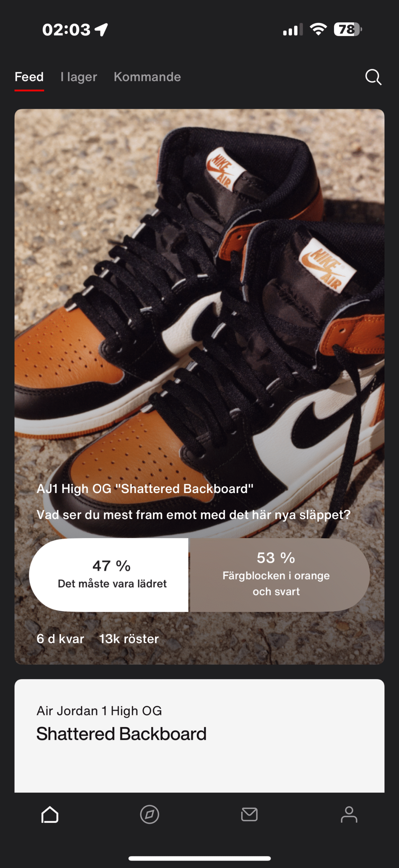Image resolution: width=399 pixels, height=868 pixels.
Task: Open the 'Shattered Backboard' product card
Action: pyautogui.click(x=199, y=736)
